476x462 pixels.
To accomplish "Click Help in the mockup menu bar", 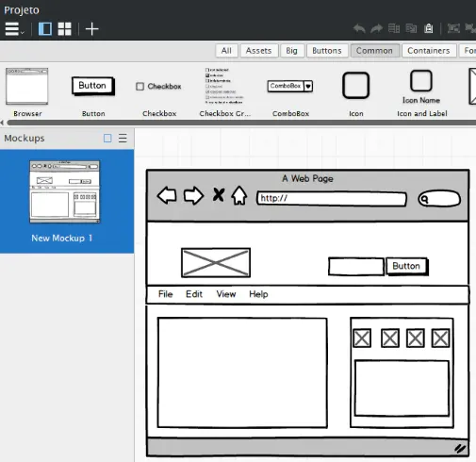I will pos(258,294).
